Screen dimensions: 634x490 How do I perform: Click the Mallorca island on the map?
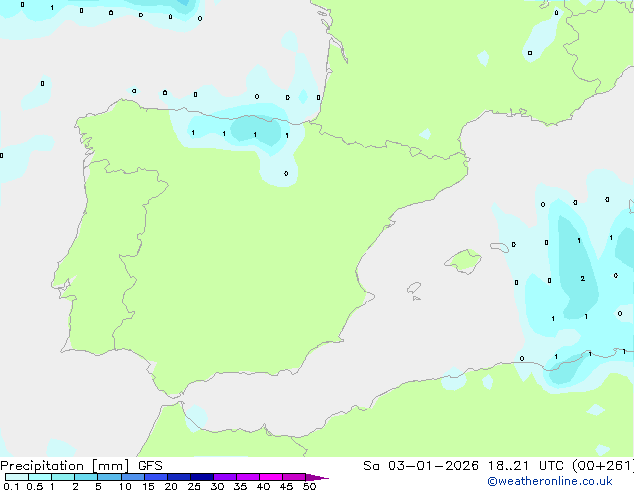click(464, 261)
